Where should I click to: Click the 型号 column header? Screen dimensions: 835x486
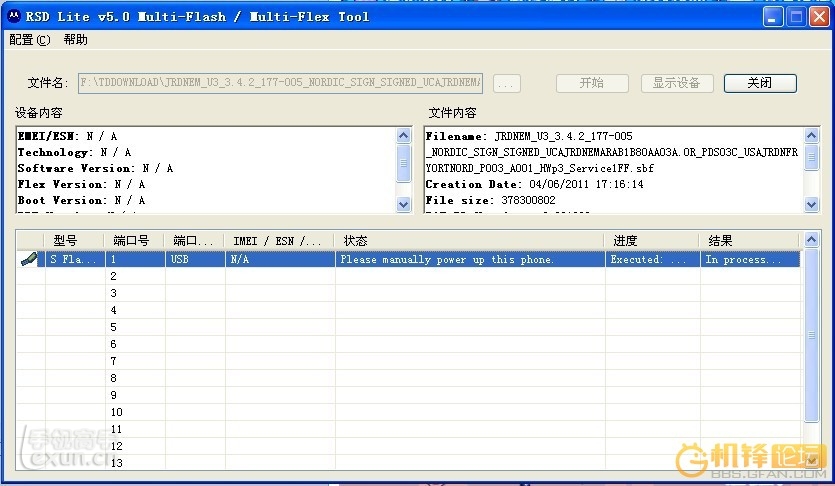pos(74,241)
